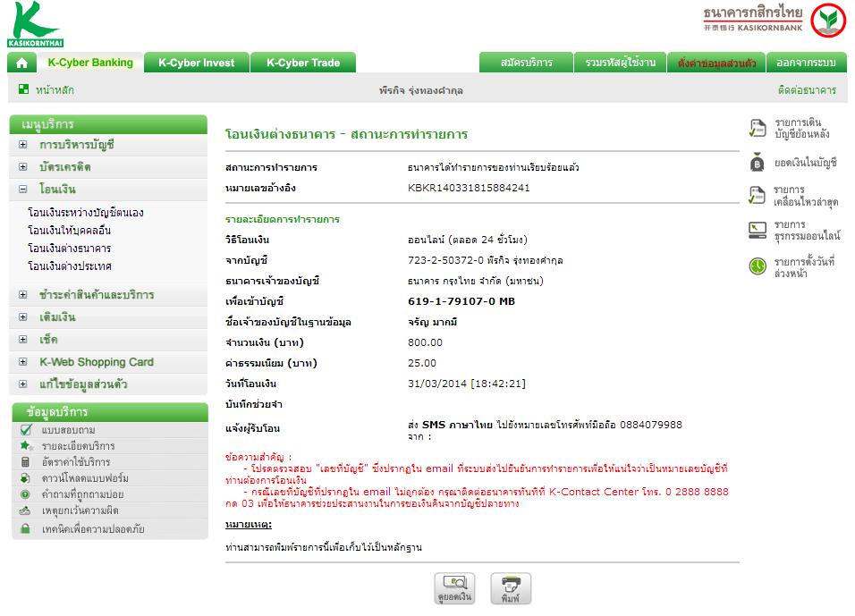Open the ยอดเงินในบัญชี text link
The image size is (855, 616).
(x=806, y=163)
